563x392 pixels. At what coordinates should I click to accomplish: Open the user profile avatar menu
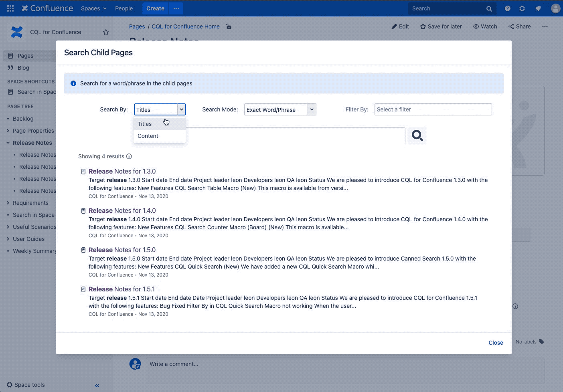(x=555, y=8)
